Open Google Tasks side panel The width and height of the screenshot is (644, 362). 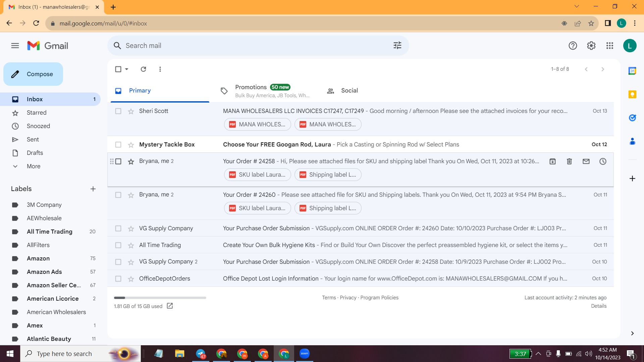632,118
